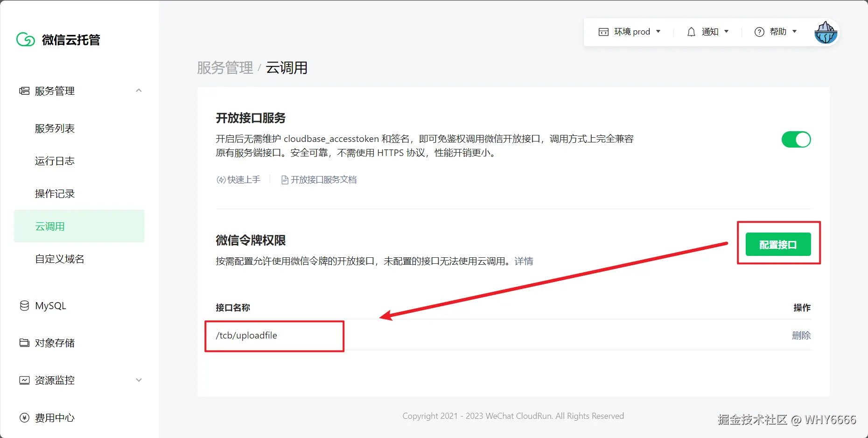This screenshot has height=438, width=868.
Task: Click the /tcb/uploadfile interface name
Action: 246,335
